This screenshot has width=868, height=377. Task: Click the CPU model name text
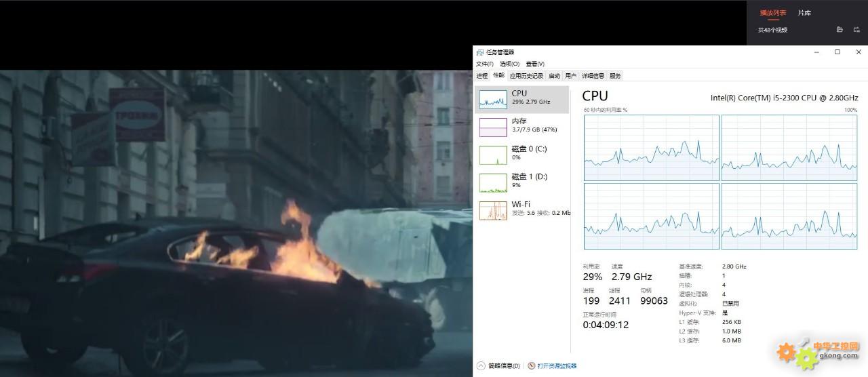pos(784,98)
